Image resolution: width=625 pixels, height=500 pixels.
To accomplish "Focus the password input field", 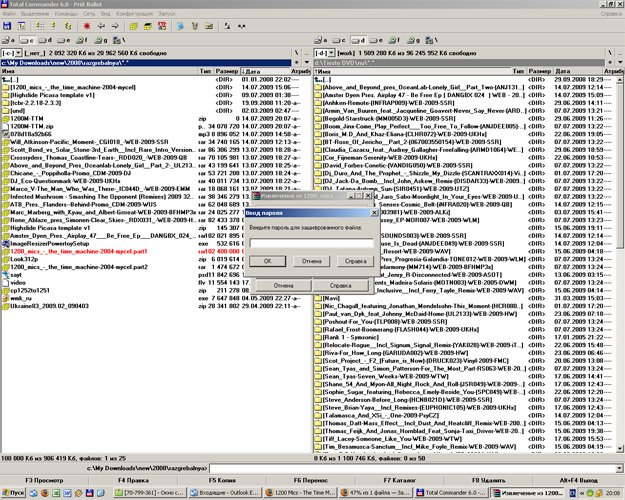I will [311, 243].
